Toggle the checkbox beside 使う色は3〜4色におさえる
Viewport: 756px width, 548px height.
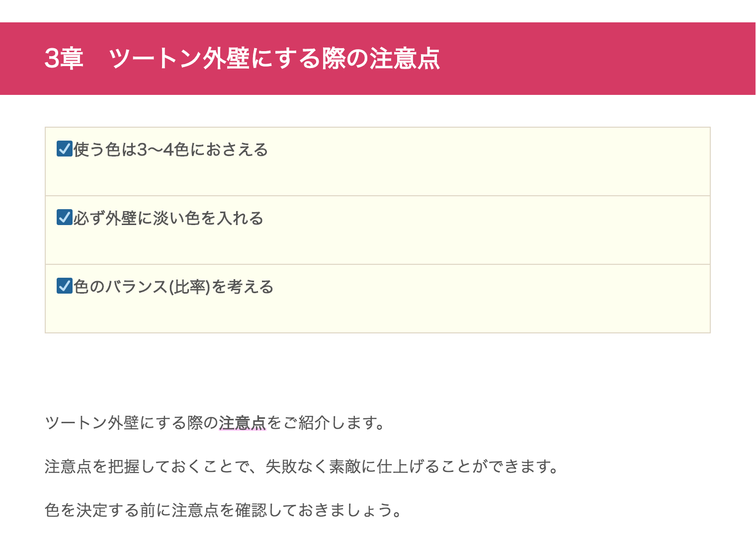point(65,149)
